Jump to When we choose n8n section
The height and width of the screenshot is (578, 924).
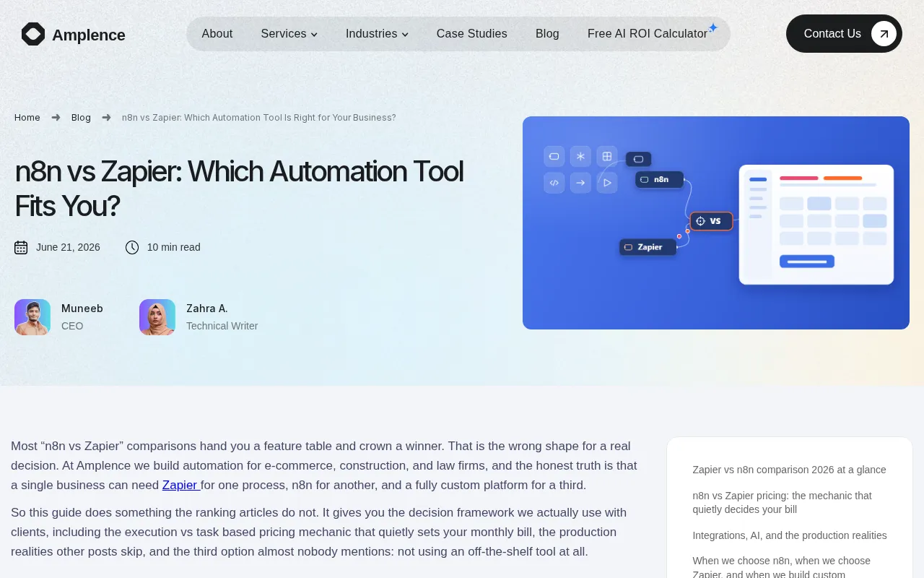click(781, 567)
